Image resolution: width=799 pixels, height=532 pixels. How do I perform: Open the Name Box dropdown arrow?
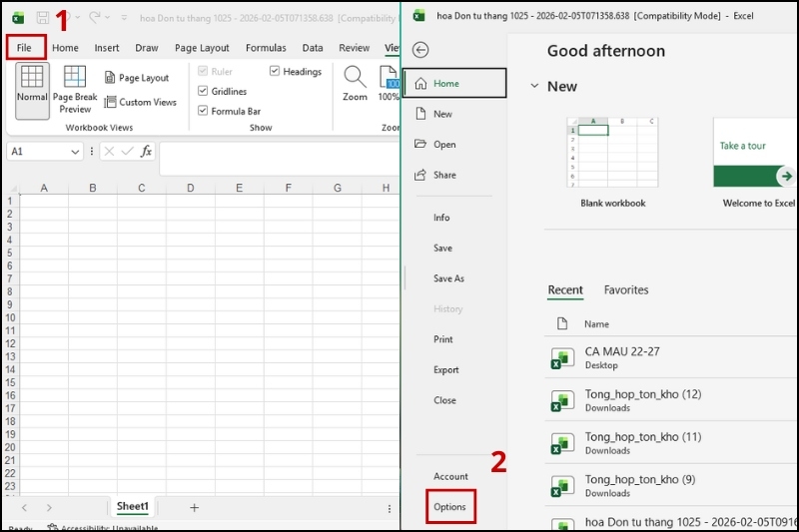[x=75, y=152]
